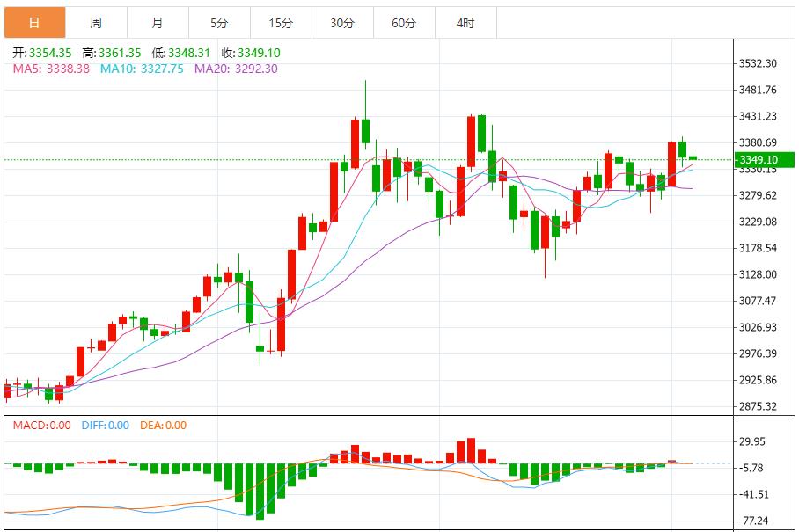Click the current price label 3349.10
The image size is (799, 532).
[x=764, y=160]
